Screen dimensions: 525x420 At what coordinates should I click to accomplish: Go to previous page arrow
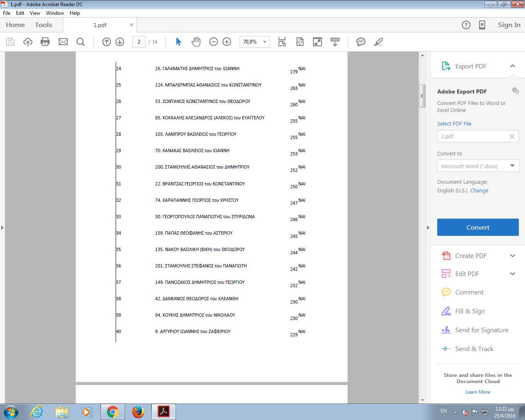(x=107, y=42)
